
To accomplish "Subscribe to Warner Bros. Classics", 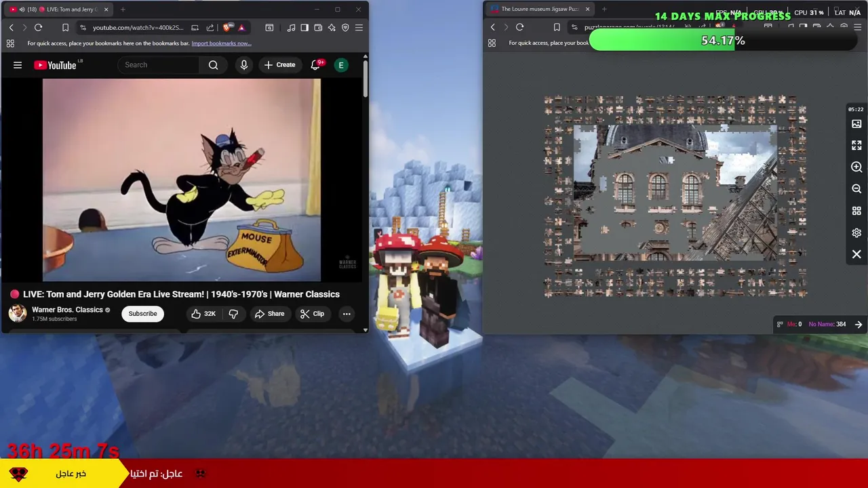I will point(142,314).
